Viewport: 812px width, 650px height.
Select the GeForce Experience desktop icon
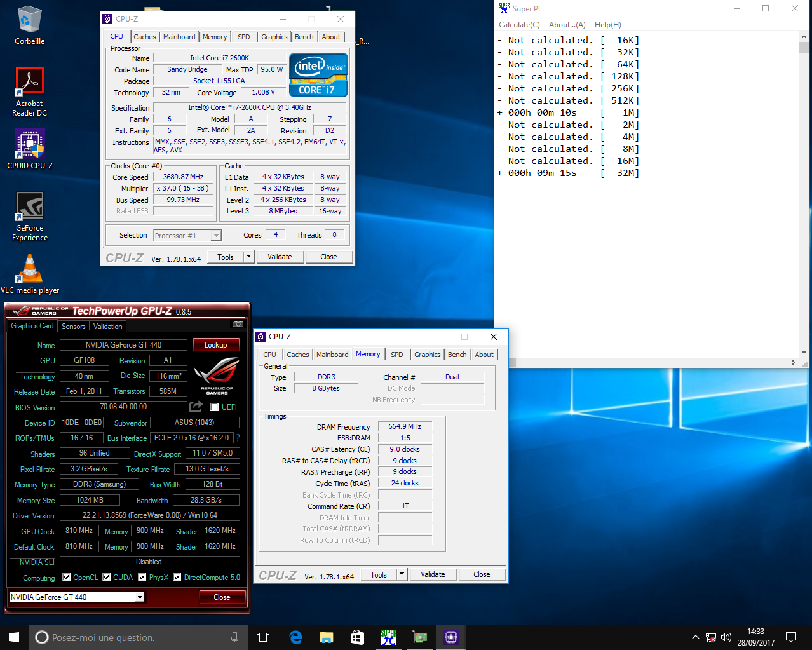(x=30, y=217)
